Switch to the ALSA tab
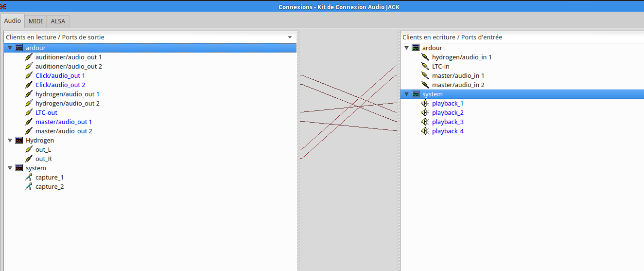644x271 pixels. (x=58, y=21)
